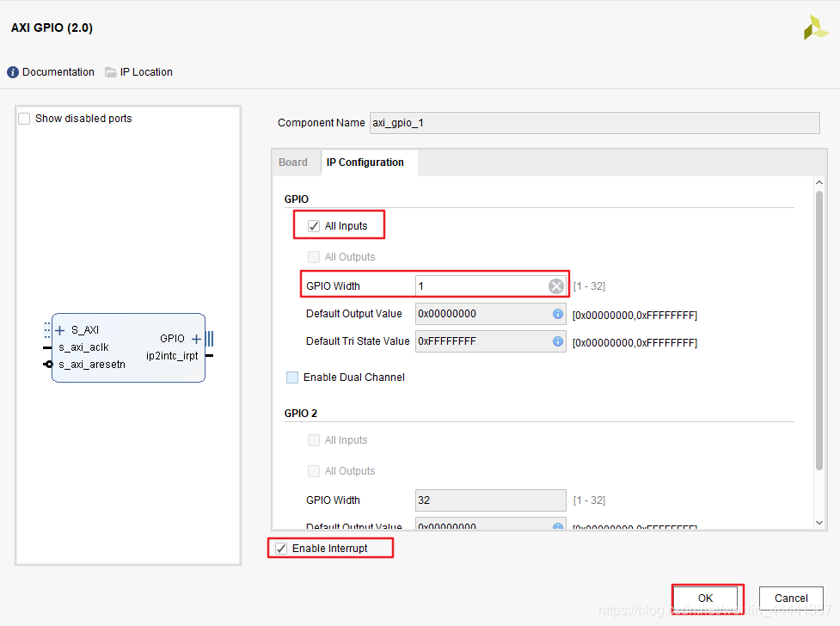
Task: Click the Xilinx logo icon
Action: (815, 28)
